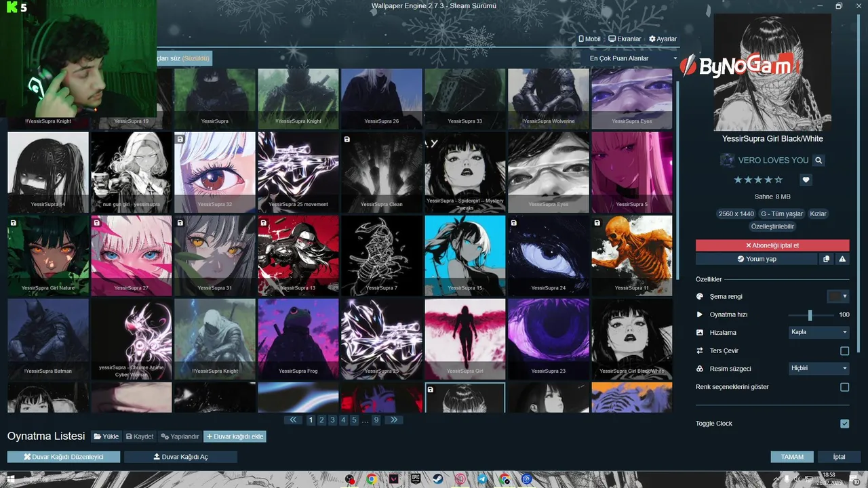Go to page 4 of results
This screenshot has height=488, width=868.
343,420
